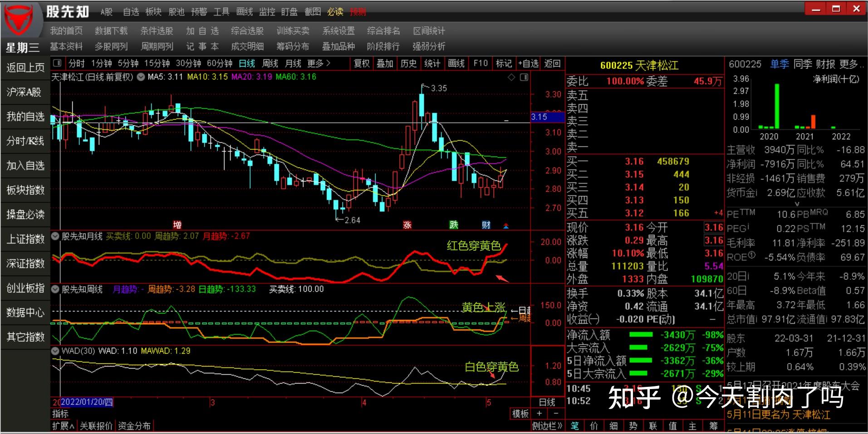Open the 财报 financial report tab

825,64
